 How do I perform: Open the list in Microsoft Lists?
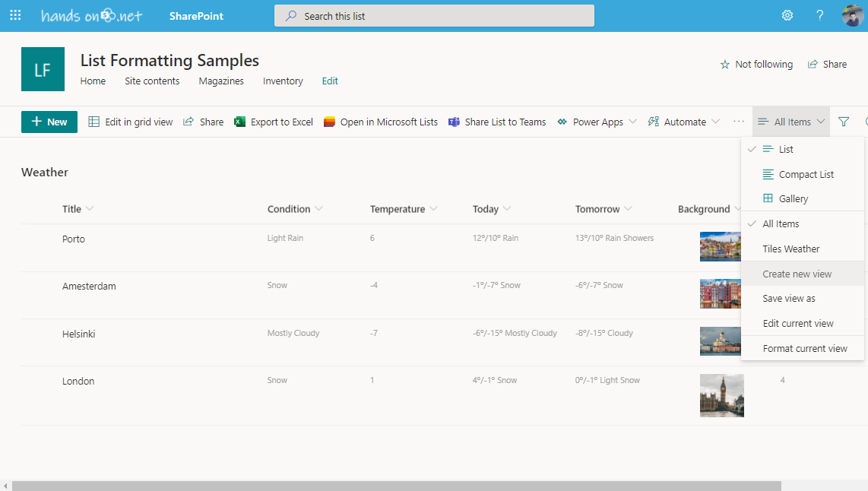[x=380, y=122]
